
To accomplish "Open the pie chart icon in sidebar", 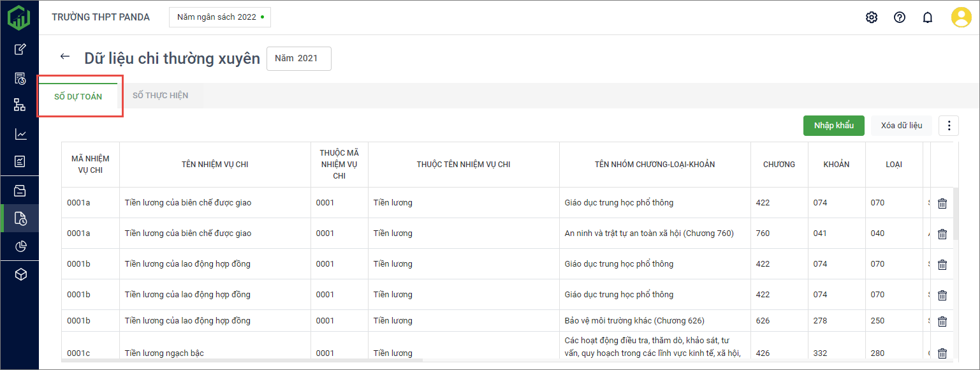I will (x=20, y=246).
